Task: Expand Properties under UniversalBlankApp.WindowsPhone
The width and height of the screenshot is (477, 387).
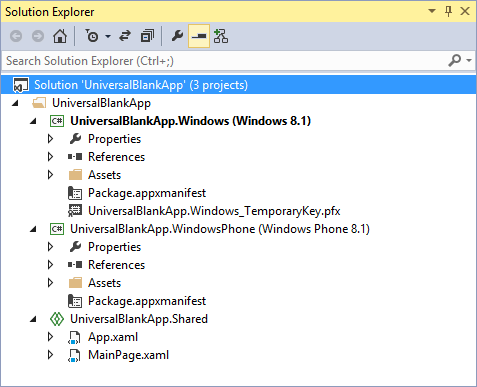Action: (x=50, y=247)
